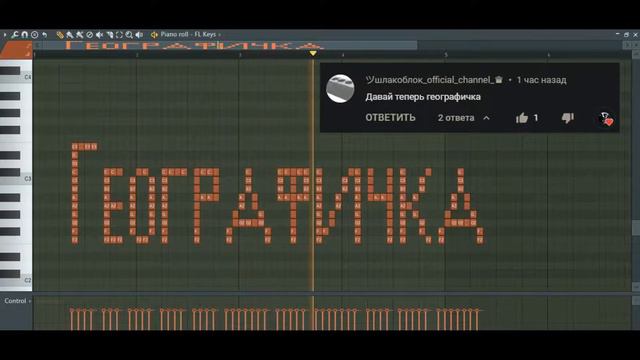Screen dimensions: 640x360
Task: Click the curved-arrow icon after the stamp
Action: pos(44,35)
